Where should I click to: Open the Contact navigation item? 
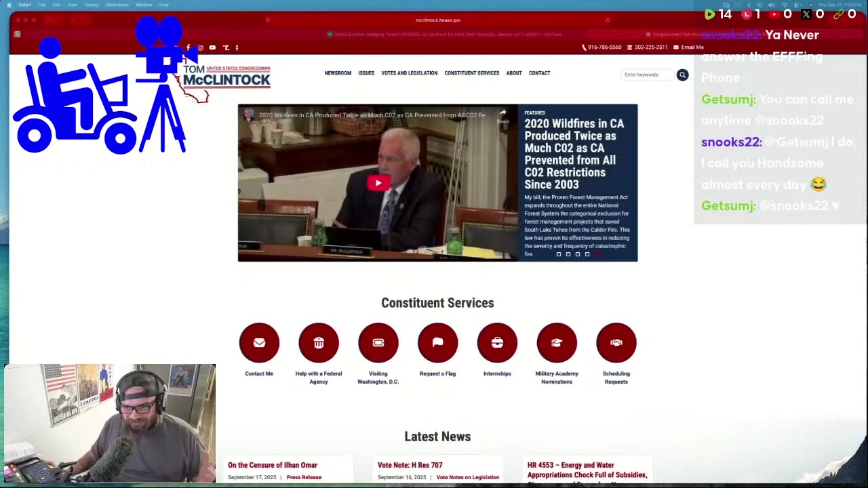pyautogui.click(x=540, y=73)
